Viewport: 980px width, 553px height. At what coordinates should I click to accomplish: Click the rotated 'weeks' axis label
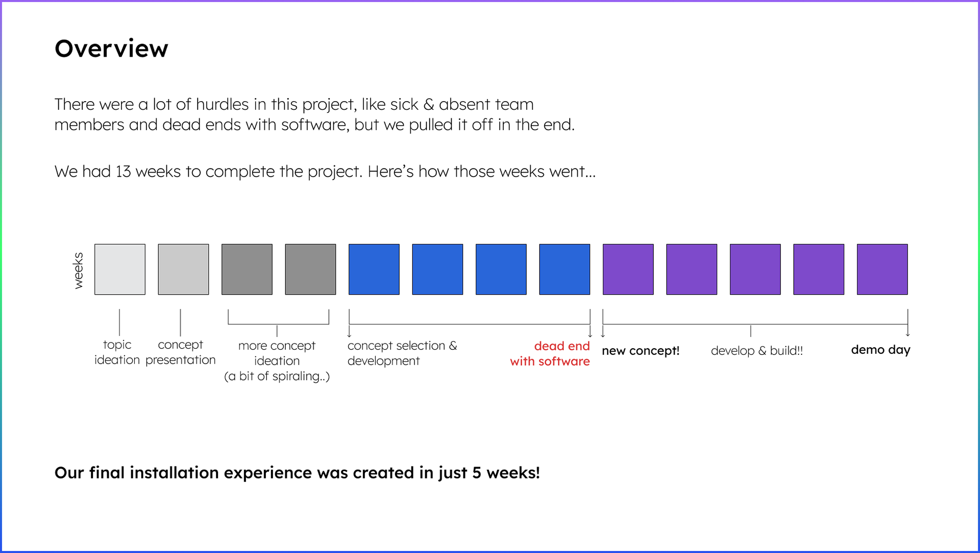(x=78, y=270)
